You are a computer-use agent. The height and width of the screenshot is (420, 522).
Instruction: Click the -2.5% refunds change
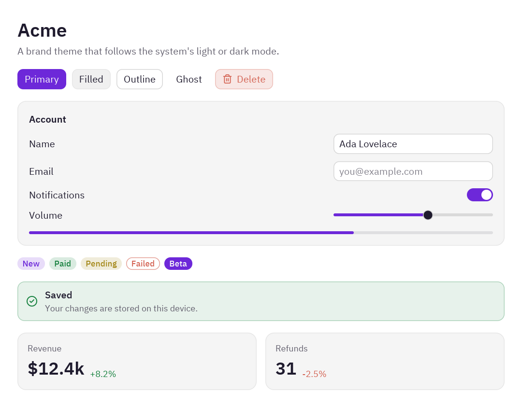click(x=314, y=374)
